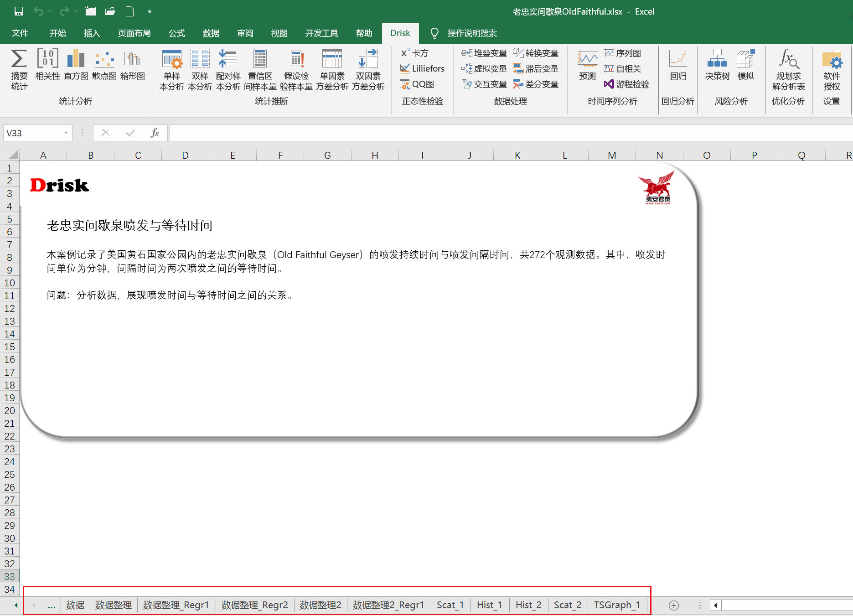Open the New blank document icon
Screen dimensions: 853x616
(x=130, y=11)
